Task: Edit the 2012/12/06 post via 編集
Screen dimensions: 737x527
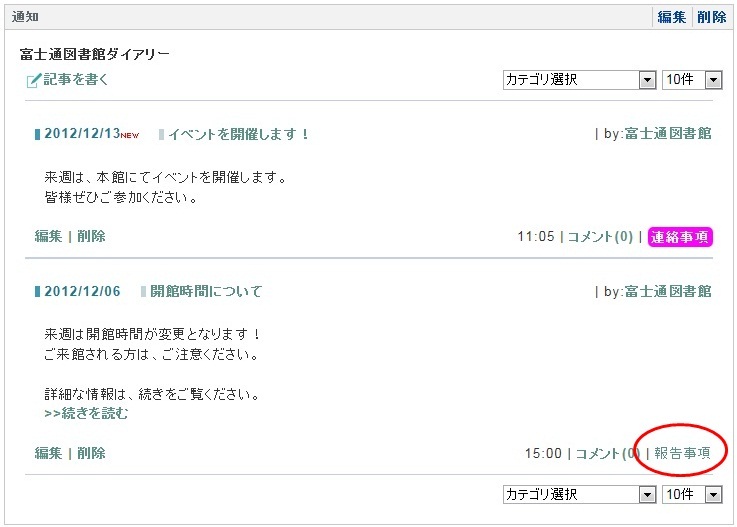Action: 48,453
